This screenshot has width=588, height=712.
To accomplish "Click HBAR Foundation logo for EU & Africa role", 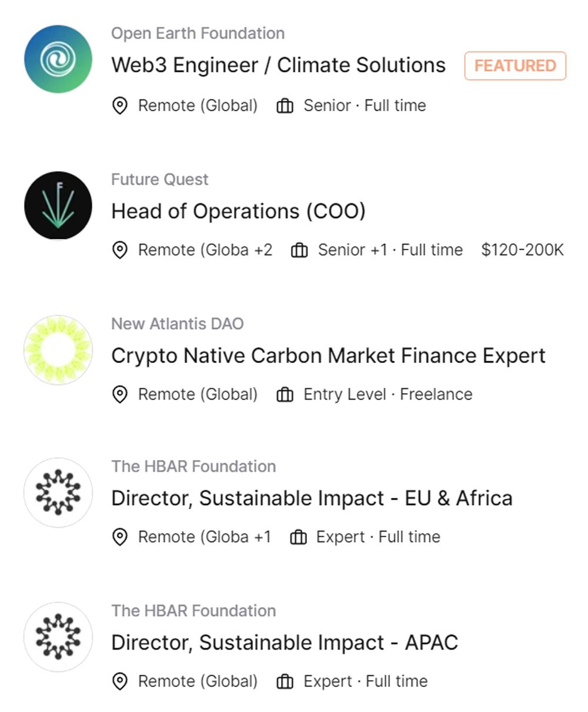I will tap(58, 493).
